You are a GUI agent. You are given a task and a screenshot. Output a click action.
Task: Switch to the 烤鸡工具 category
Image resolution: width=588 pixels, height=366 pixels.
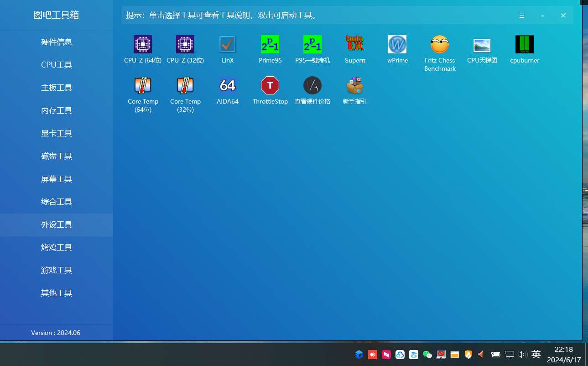pyautogui.click(x=57, y=247)
